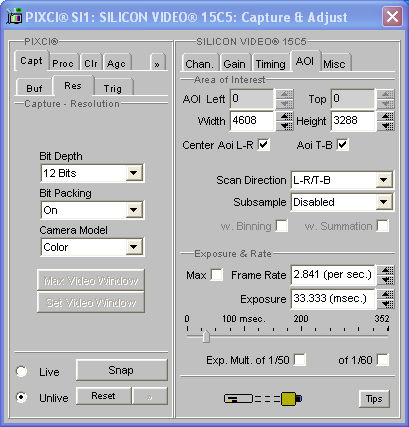Click the Height stepper arrows
Screen dimensions: 409x427
point(386,121)
